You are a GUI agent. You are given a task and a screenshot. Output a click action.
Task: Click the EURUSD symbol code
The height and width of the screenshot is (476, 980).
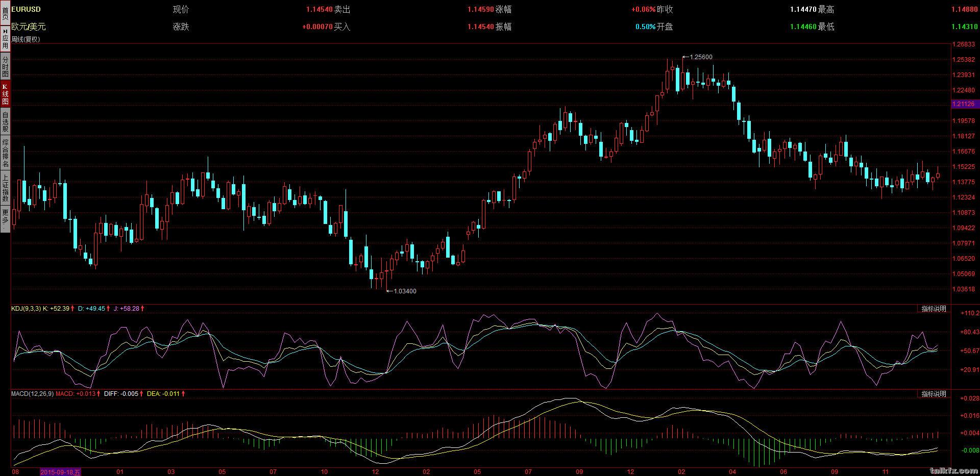coord(26,9)
